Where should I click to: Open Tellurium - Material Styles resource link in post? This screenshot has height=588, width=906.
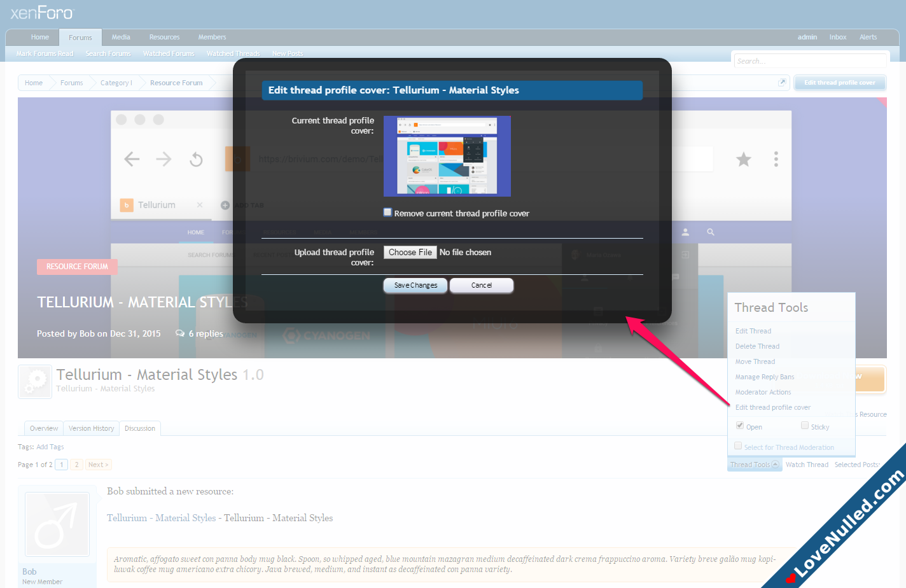[161, 518]
